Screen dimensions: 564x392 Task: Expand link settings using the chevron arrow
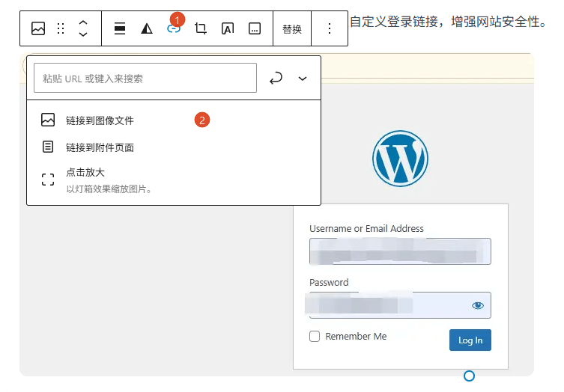click(x=303, y=78)
